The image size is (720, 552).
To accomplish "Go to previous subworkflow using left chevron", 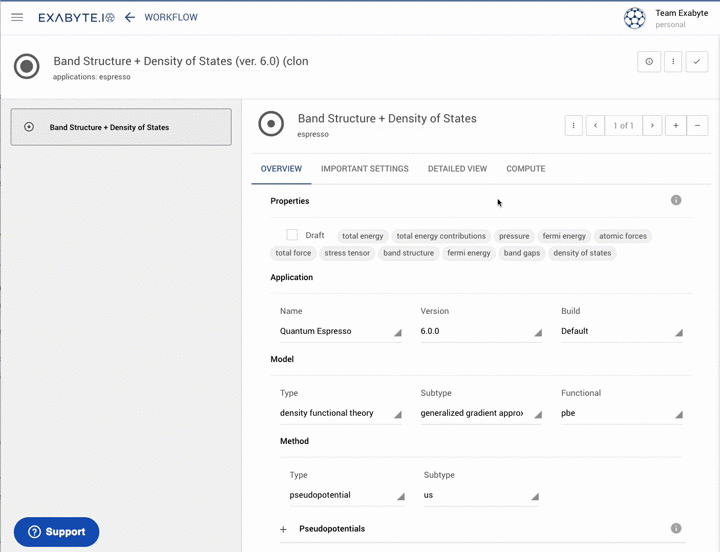I will tap(596, 126).
